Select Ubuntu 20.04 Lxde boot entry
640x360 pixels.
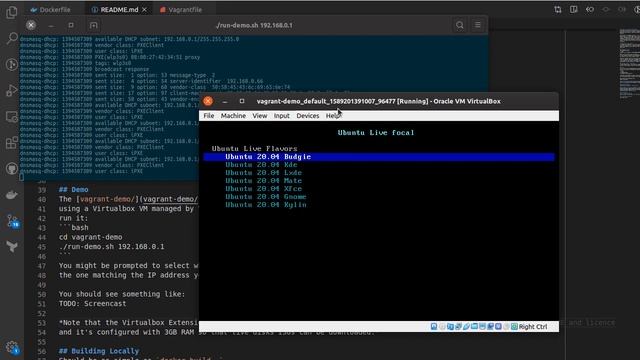point(264,173)
